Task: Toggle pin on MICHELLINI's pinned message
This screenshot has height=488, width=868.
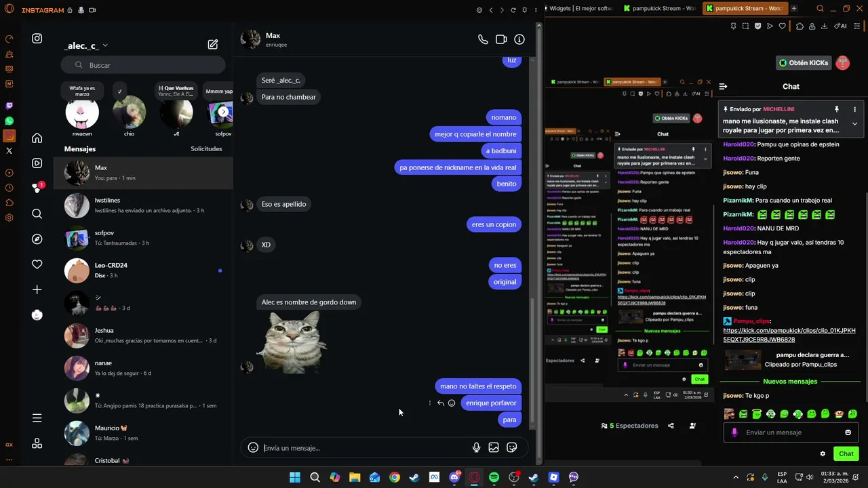Action: click(836, 109)
